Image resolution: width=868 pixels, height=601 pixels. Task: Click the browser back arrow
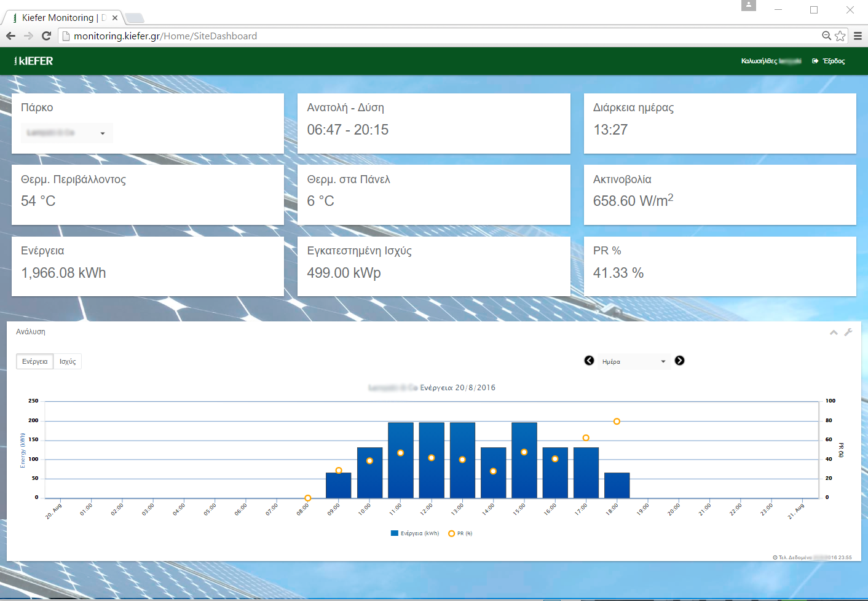point(10,36)
